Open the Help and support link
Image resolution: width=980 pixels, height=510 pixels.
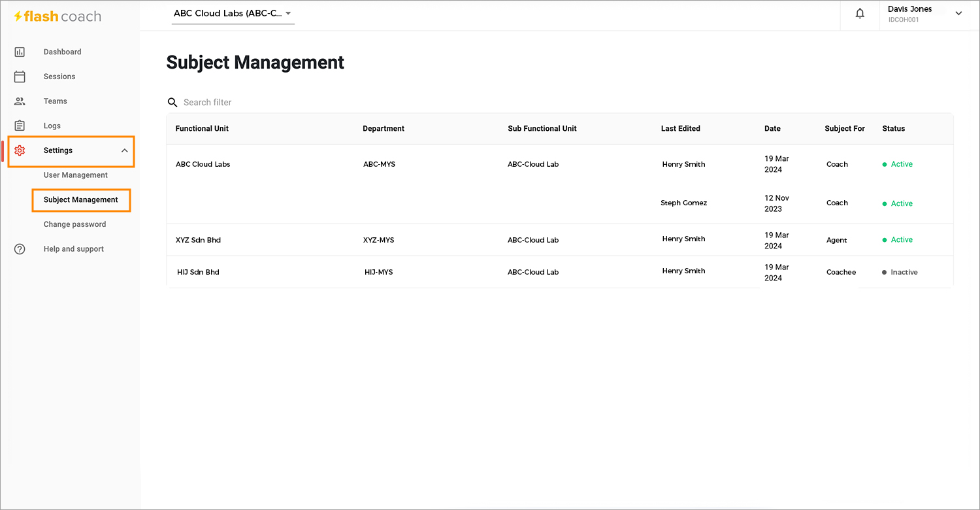pyautogui.click(x=74, y=249)
